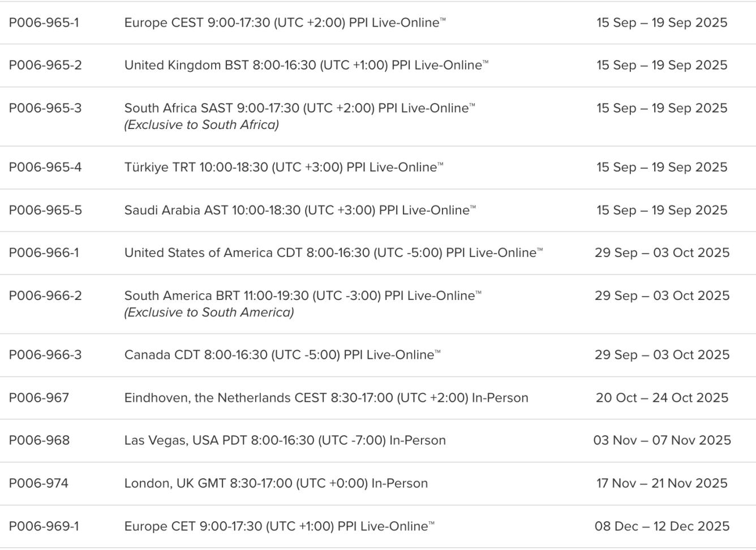Choose Europe CET 9:00-17:30 December session
The image size is (756, 550).
click(x=280, y=526)
